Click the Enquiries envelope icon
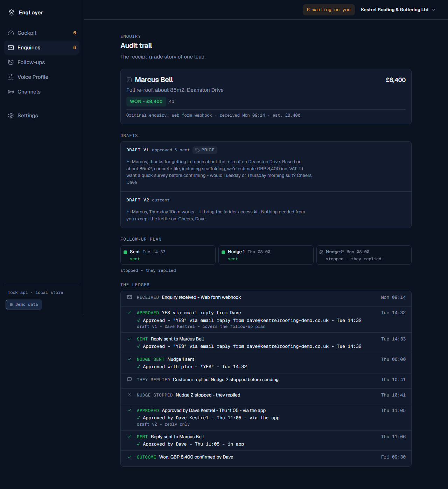Screen dimensions: 448x489 pyautogui.click(x=11, y=48)
